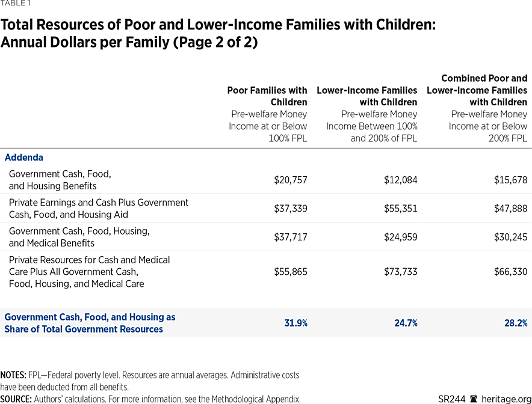
Task: Click the Poor Families with Children column header
Action: (267, 96)
